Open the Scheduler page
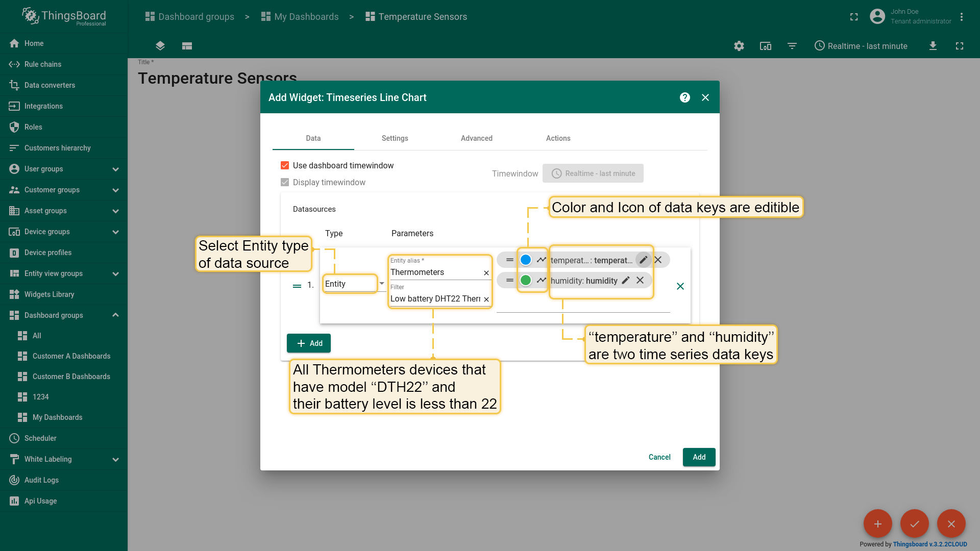This screenshot has height=551, width=980. coord(64,438)
